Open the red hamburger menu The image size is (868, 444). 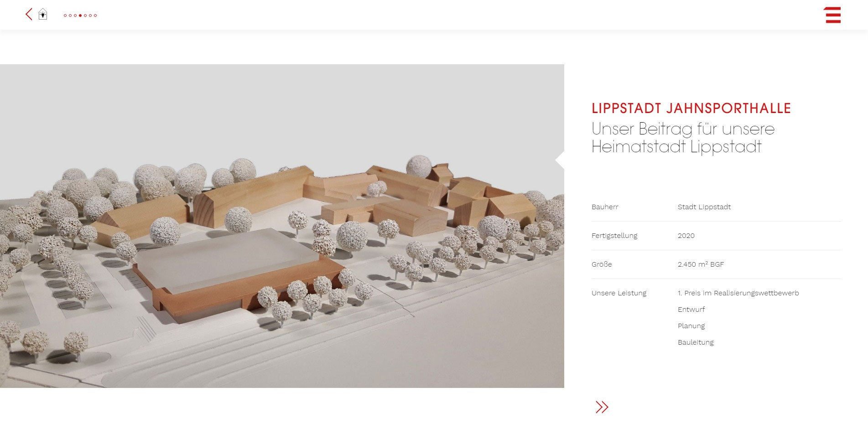pos(833,15)
